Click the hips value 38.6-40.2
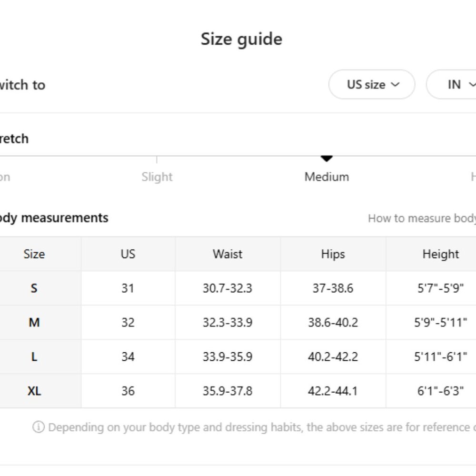 pyautogui.click(x=333, y=322)
